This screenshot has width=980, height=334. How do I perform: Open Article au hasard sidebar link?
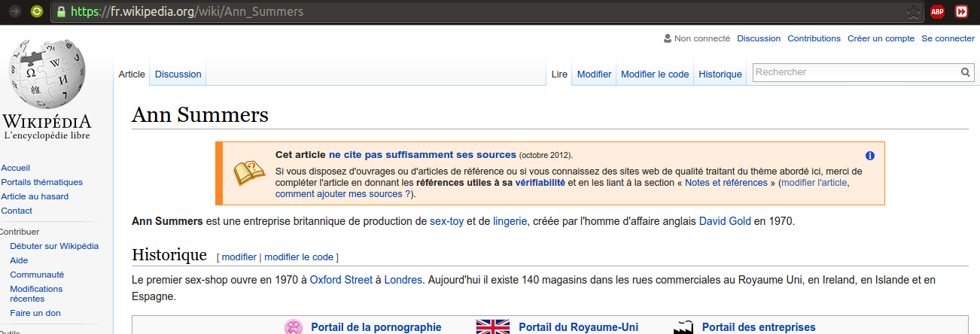[x=35, y=196]
